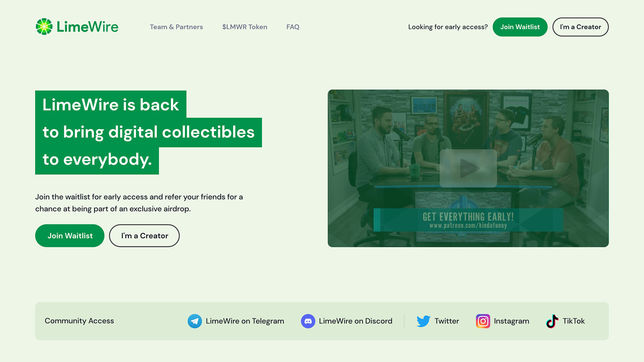
Task: Click the Community Access section
Action: tap(79, 320)
